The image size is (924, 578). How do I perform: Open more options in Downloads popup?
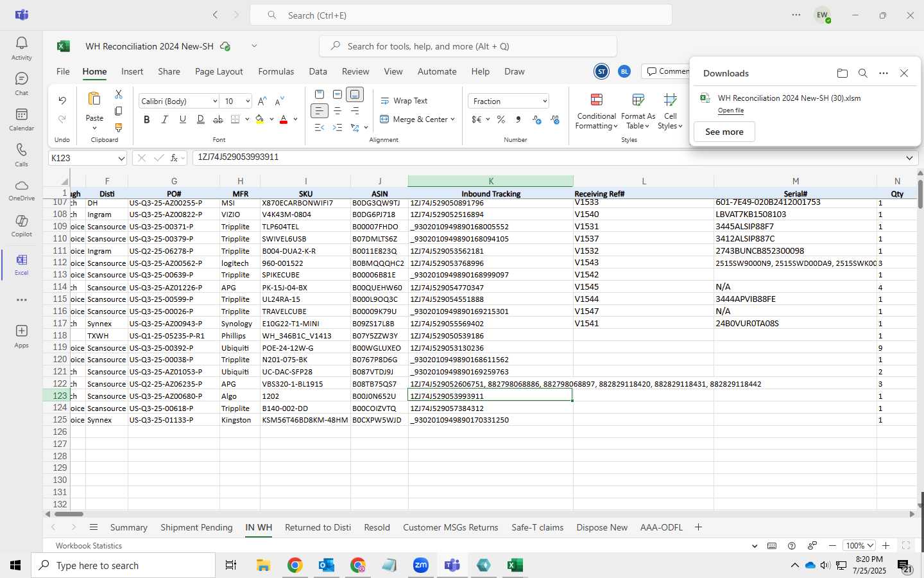884,73
